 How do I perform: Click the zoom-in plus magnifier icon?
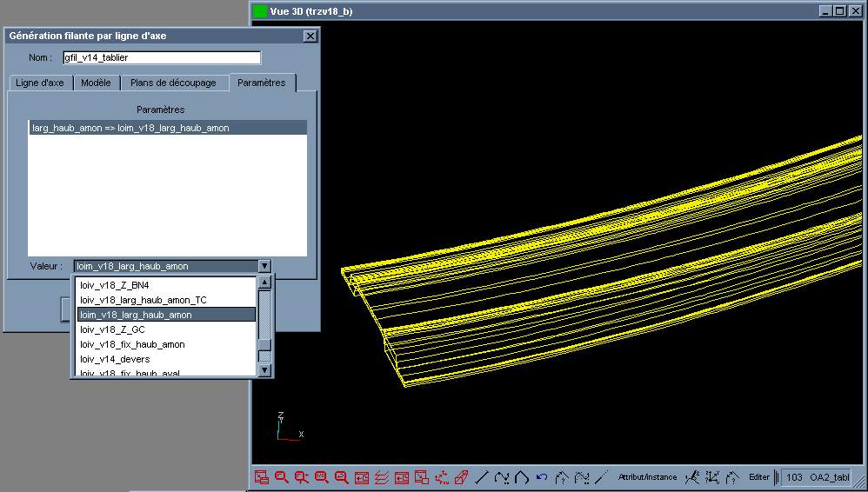pyautogui.click(x=302, y=477)
